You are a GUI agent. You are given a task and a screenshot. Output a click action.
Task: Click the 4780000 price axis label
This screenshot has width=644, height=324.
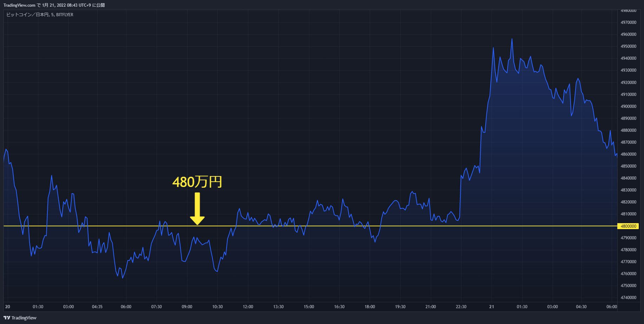pos(628,250)
